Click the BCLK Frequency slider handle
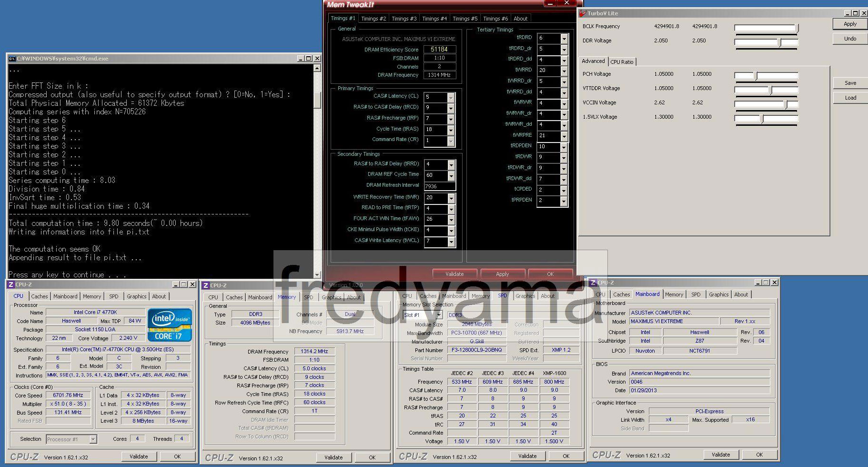Screen dimensions: 868x467 click(x=797, y=29)
